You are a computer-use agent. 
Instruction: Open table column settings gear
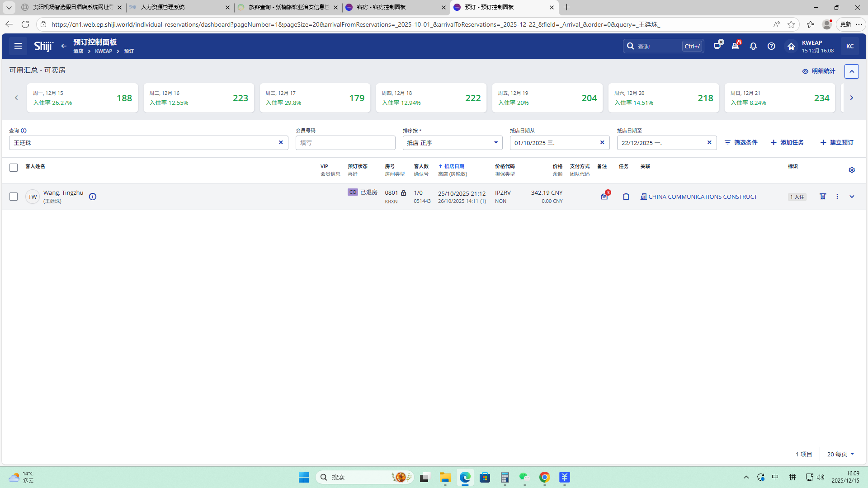852,170
